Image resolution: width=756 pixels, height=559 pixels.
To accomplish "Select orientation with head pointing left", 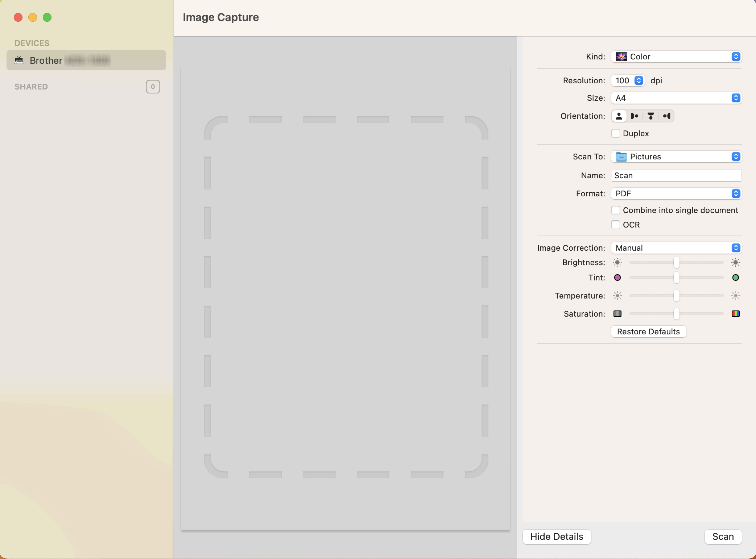I will click(x=666, y=116).
